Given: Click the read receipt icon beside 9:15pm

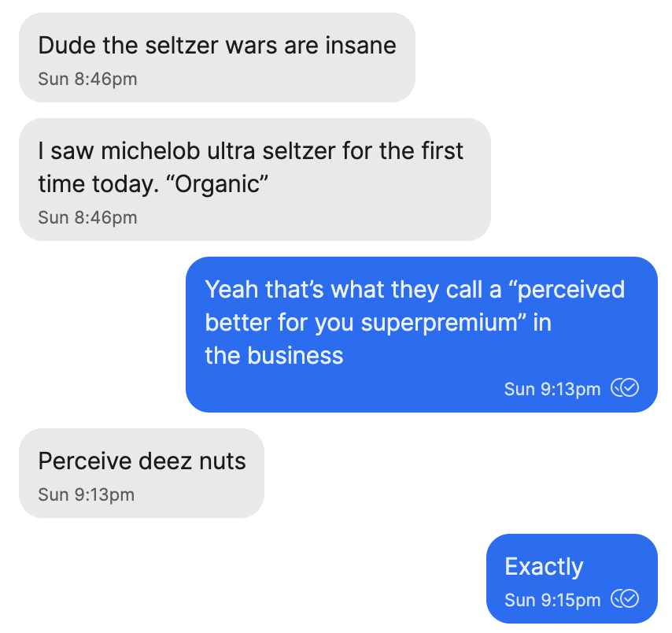Looking at the screenshot, I should (625, 598).
